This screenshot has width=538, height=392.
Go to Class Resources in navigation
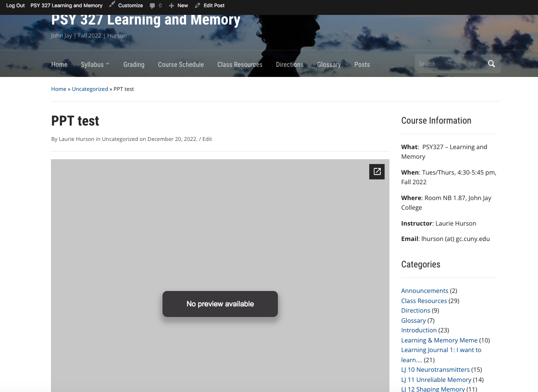coord(239,64)
